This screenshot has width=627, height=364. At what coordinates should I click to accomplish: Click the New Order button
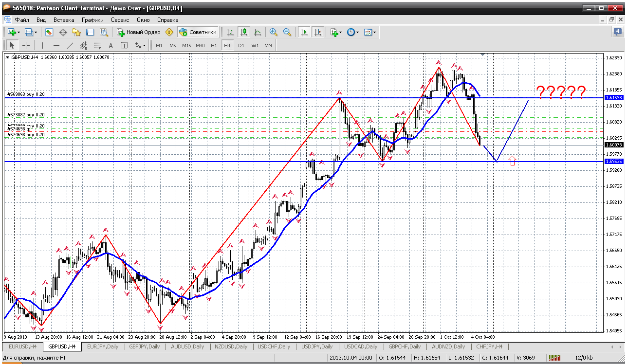pos(139,32)
